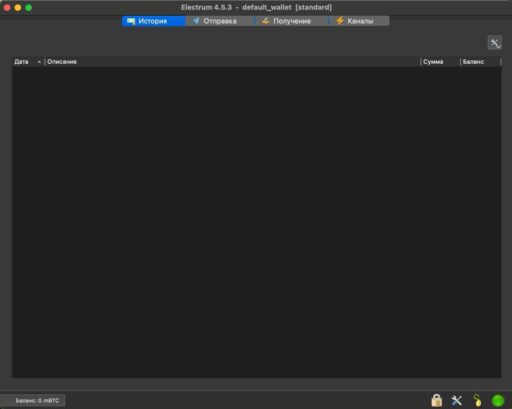Viewport: 512px width, 409px height.
Task: Maximize the window using green button
Action: pyautogui.click(x=28, y=7)
